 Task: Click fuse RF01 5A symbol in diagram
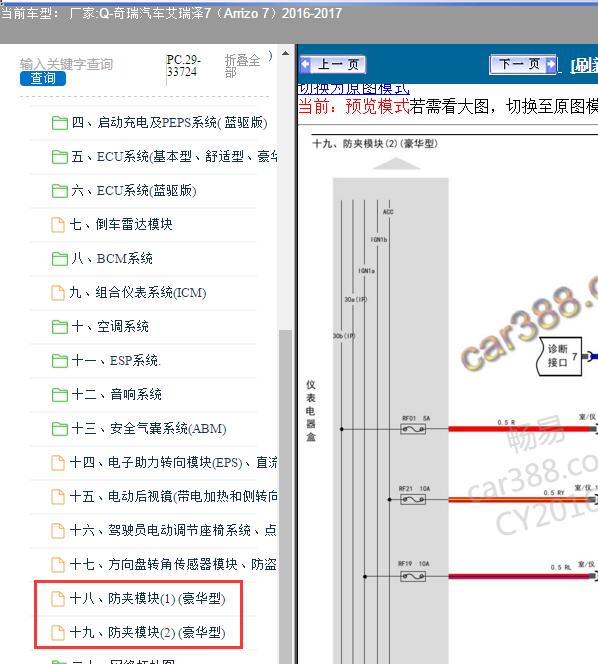(x=413, y=429)
